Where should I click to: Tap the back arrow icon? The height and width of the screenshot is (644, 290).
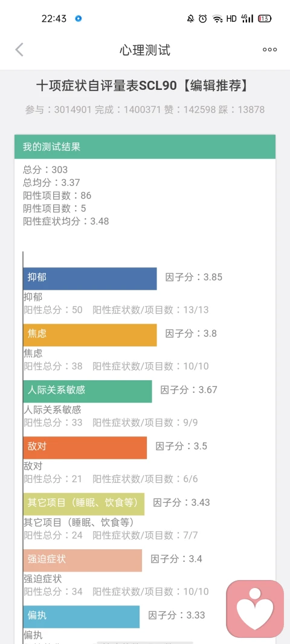19,49
